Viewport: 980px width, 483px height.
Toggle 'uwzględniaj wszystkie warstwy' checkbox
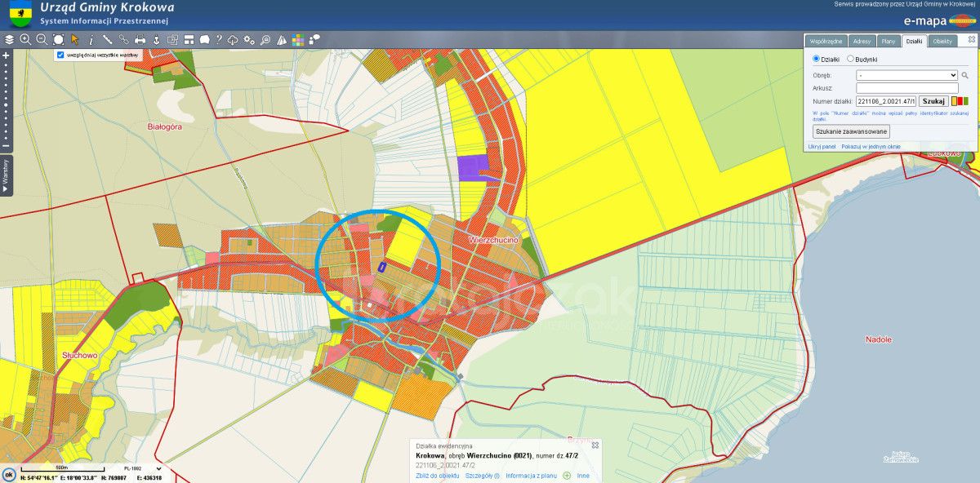coord(60,55)
